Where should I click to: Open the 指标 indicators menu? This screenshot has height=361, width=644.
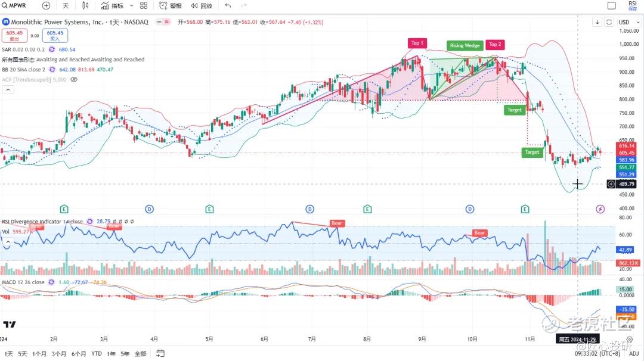[x=113, y=5]
